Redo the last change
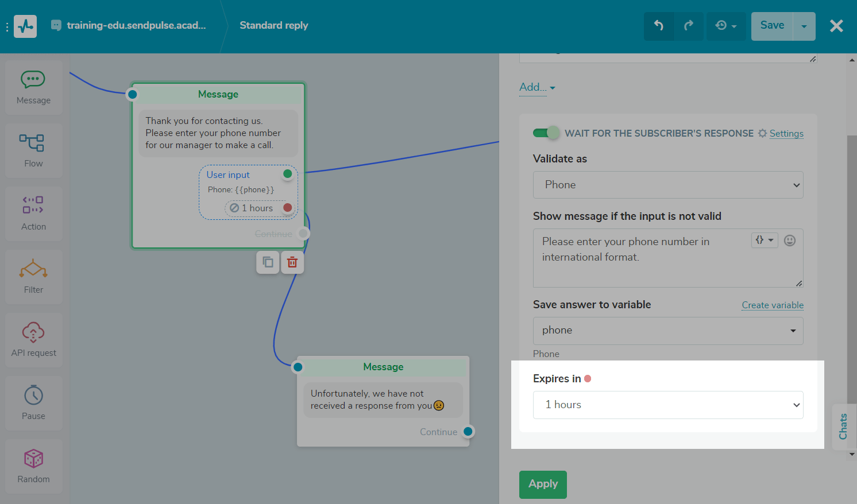857x504 pixels. pos(689,26)
